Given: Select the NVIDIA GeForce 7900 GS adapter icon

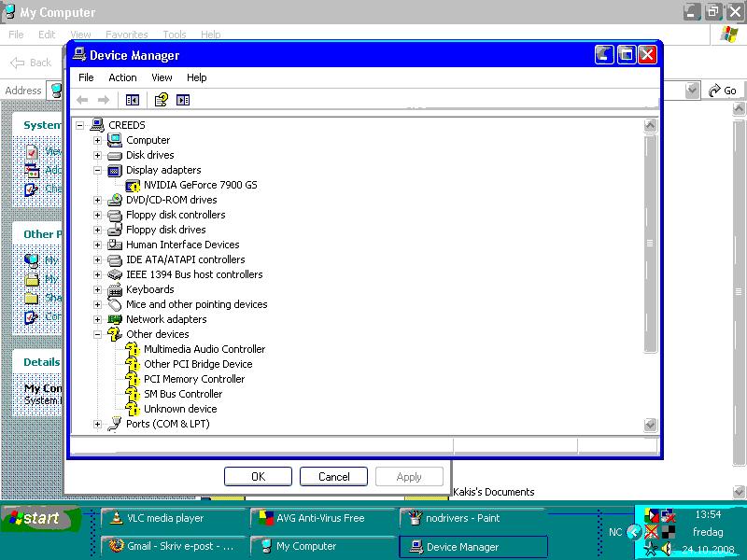Looking at the screenshot, I should point(133,185).
